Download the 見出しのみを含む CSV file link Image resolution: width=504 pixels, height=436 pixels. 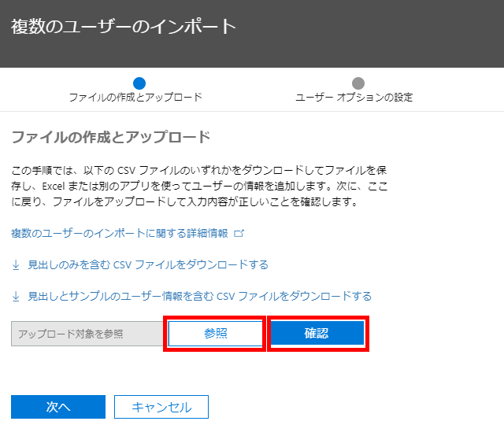point(148,264)
